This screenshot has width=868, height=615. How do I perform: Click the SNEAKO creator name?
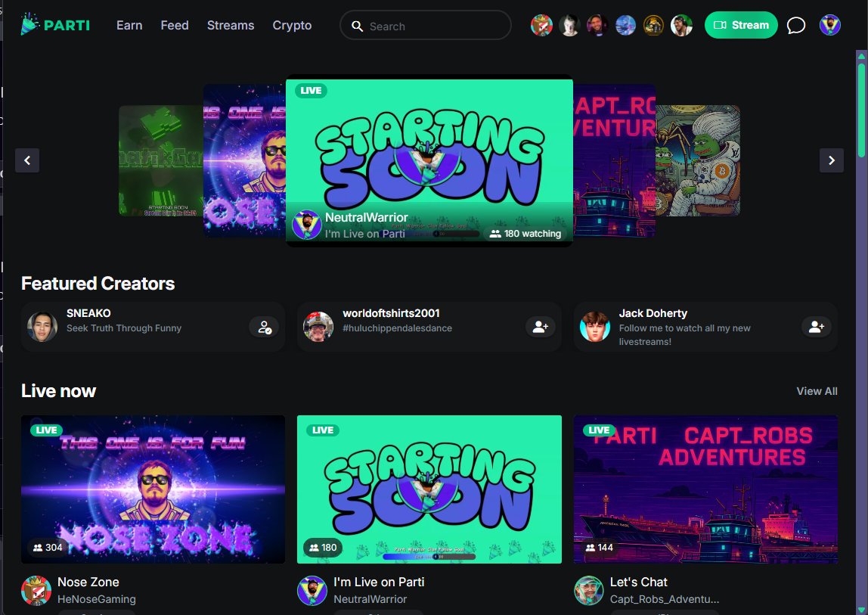(88, 313)
